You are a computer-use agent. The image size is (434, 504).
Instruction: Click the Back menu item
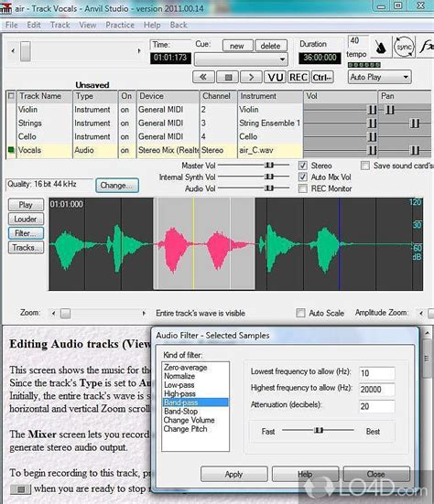pos(179,25)
